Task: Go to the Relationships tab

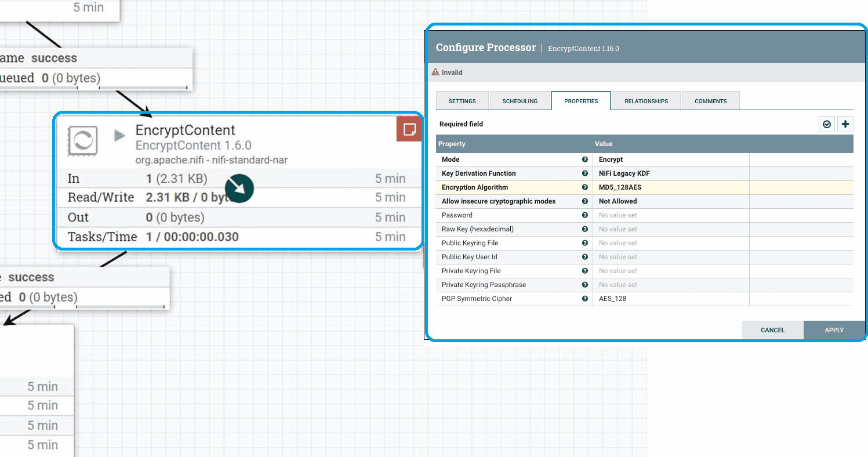Action: coord(647,101)
